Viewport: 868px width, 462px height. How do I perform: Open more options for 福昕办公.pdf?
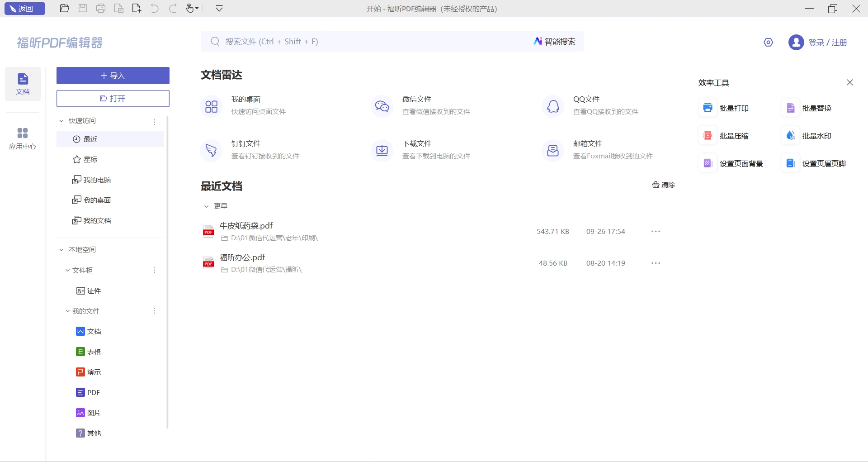click(x=656, y=263)
